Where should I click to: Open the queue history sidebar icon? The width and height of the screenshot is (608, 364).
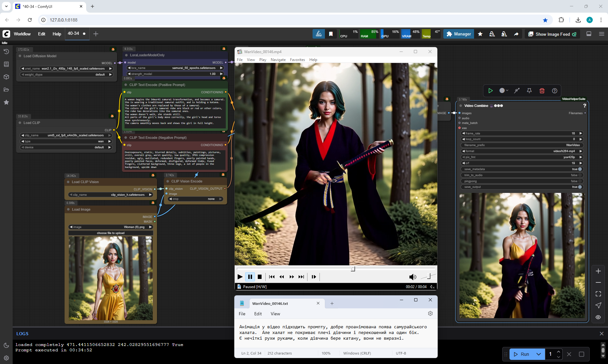click(6, 52)
